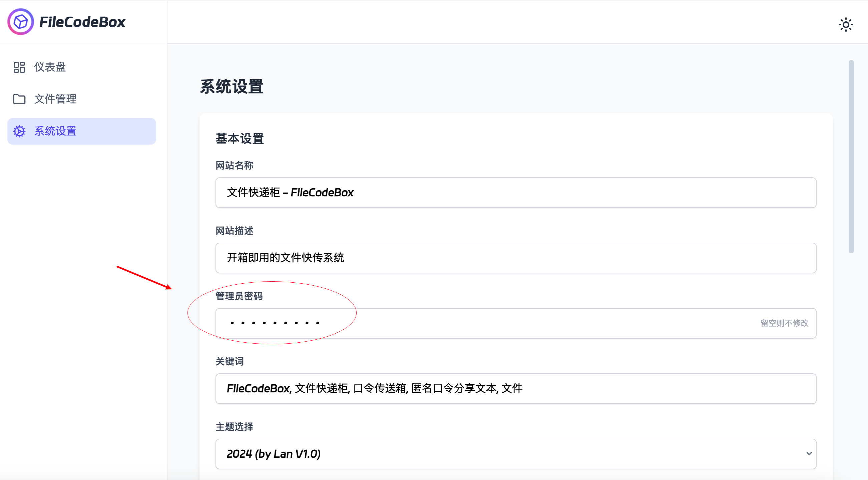Click the 系统设置 page heading
The image size is (868, 480).
coord(232,87)
